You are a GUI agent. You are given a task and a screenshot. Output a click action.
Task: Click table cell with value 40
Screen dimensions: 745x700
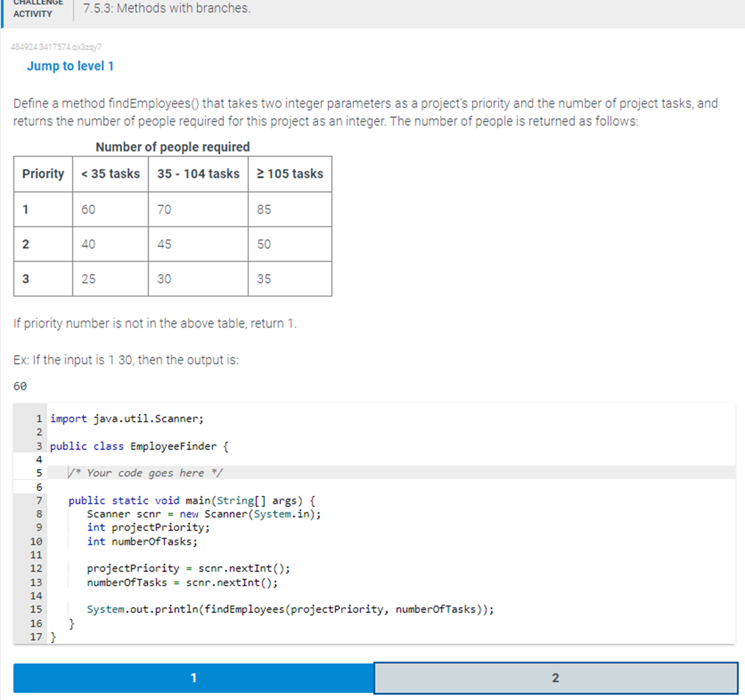point(110,244)
